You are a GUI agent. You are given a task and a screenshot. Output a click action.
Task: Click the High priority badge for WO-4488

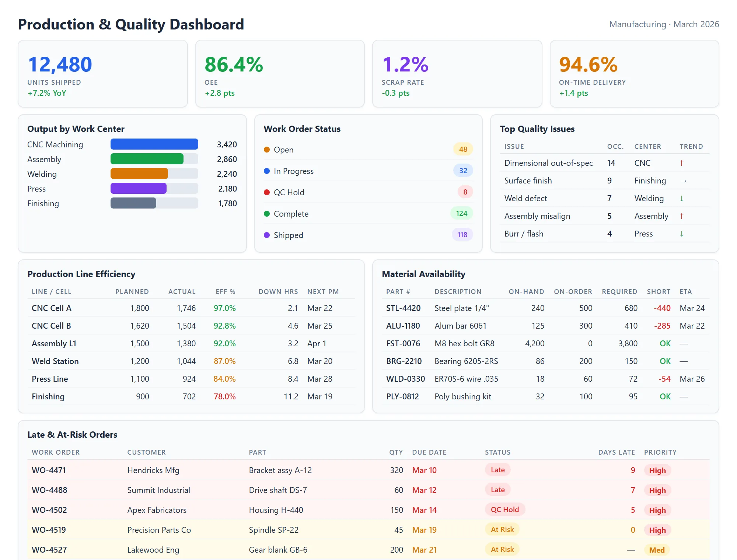[x=657, y=490]
